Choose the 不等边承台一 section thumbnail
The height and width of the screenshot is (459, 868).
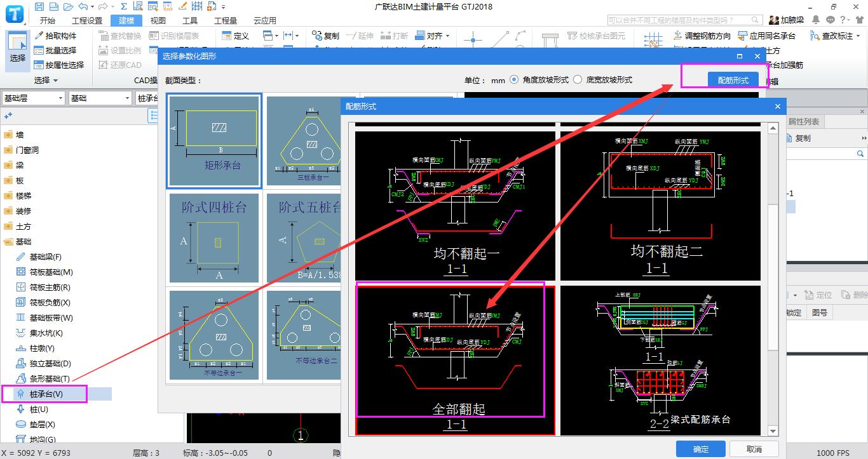(x=214, y=335)
